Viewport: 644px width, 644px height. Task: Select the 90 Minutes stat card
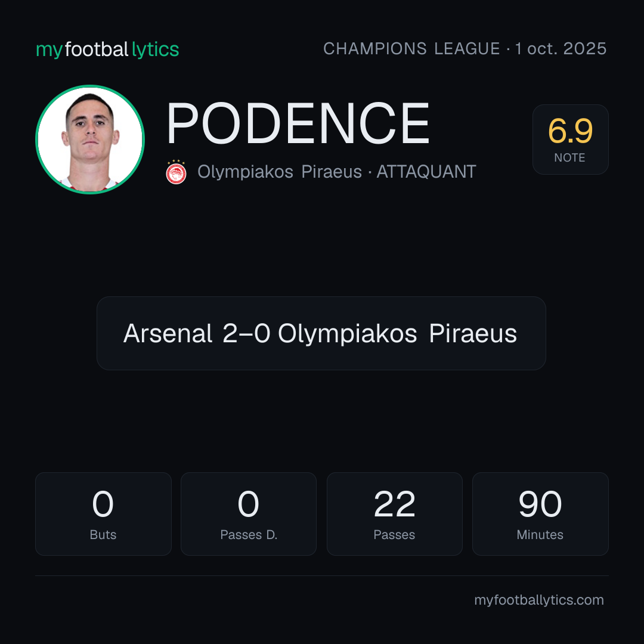(540, 514)
